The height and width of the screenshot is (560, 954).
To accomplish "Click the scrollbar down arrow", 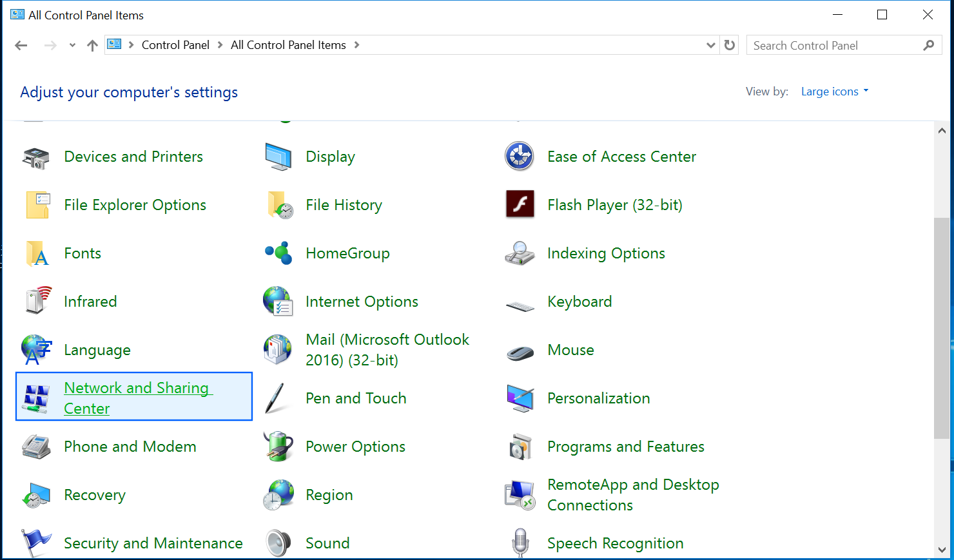I will click(x=942, y=550).
